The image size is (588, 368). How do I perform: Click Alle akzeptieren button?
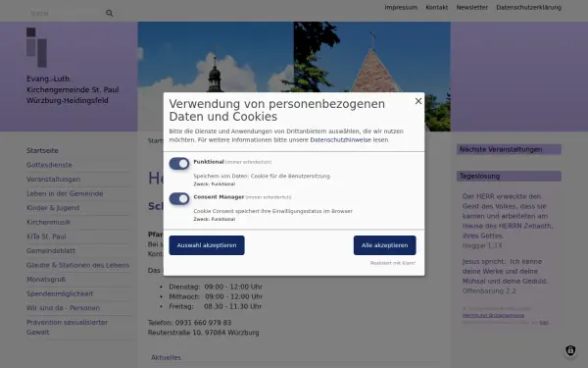pyautogui.click(x=385, y=245)
